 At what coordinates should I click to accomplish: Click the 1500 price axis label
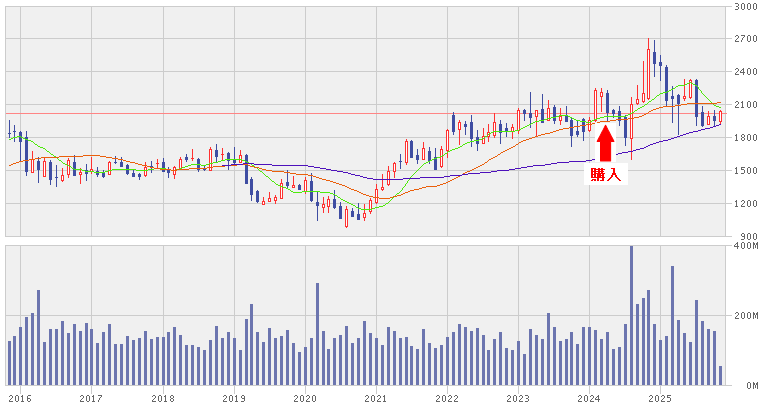(x=744, y=171)
